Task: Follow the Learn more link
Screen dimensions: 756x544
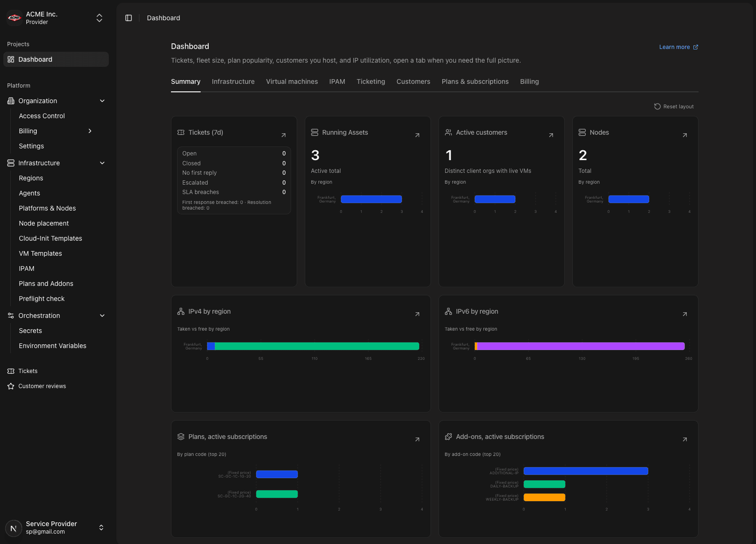Action: (x=678, y=47)
